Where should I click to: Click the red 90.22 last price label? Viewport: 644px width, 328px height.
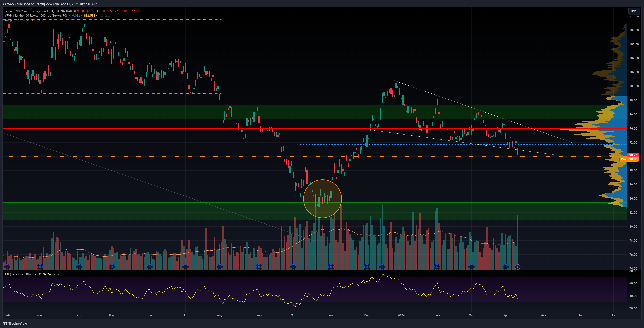click(633, 155)
